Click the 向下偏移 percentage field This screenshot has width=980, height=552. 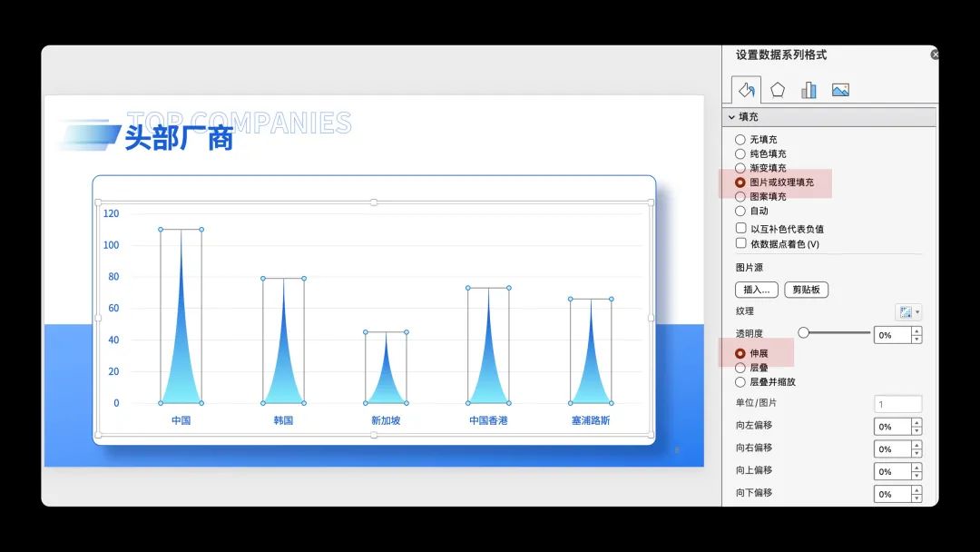coord(892,494)
